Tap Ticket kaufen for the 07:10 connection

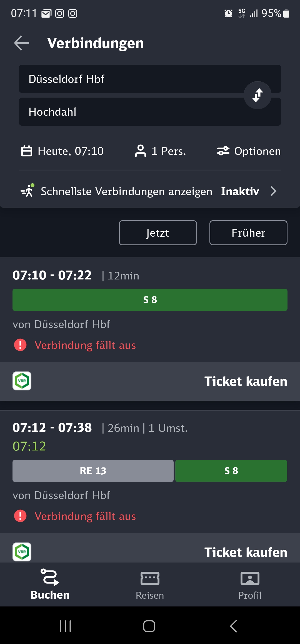click(x=246, y=381)
